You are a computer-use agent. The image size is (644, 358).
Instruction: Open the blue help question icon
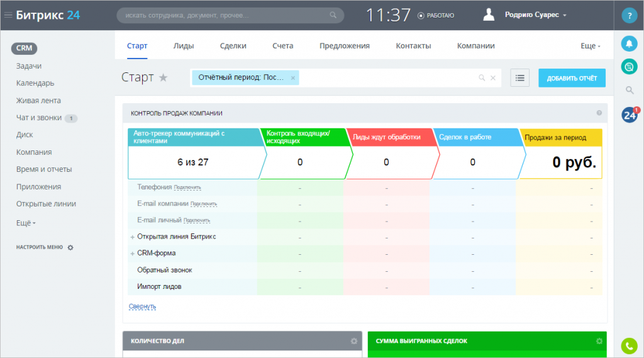click(629, 16)
